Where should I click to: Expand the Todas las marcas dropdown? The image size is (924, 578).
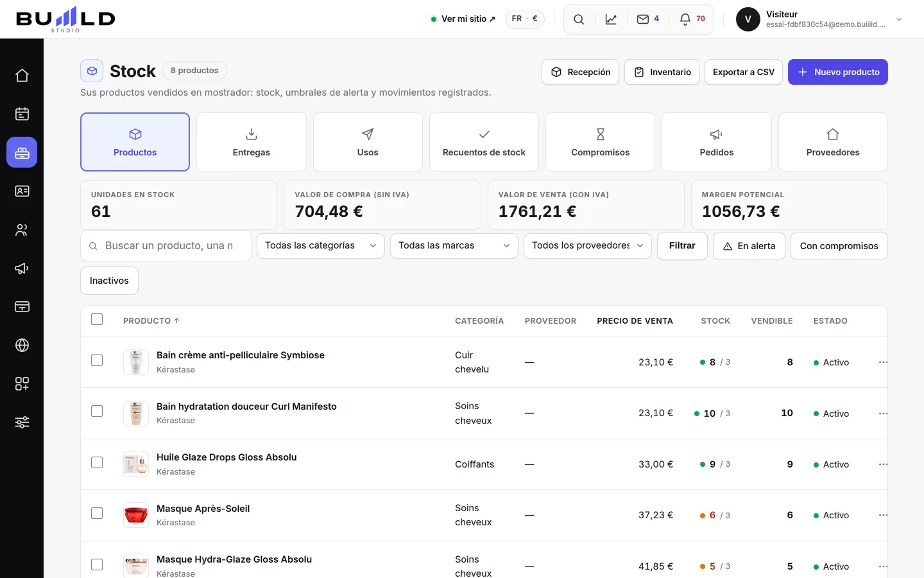pos(454,246)
